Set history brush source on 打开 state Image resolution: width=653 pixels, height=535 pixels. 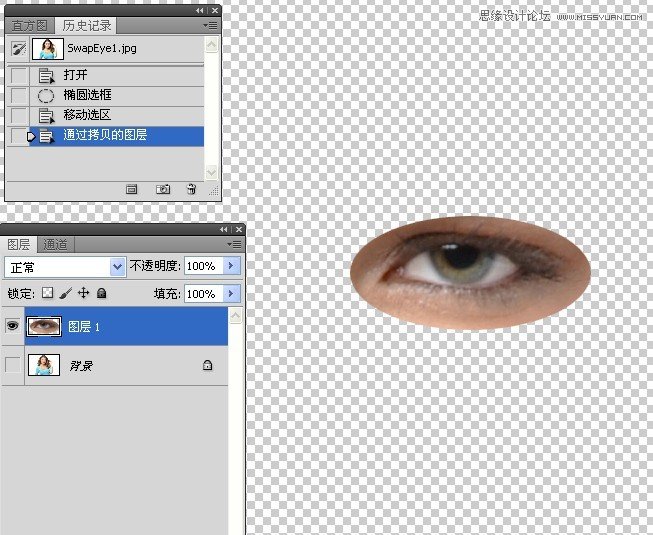click(x=19, y=76)
